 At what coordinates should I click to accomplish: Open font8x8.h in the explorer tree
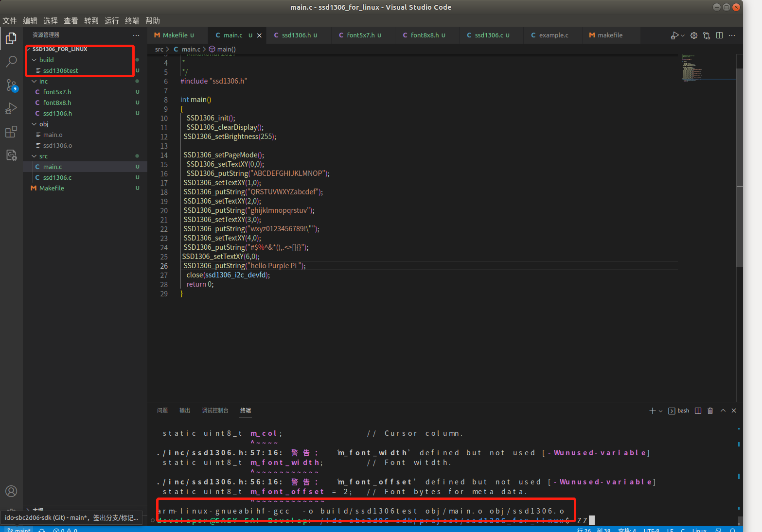(85, 103)
